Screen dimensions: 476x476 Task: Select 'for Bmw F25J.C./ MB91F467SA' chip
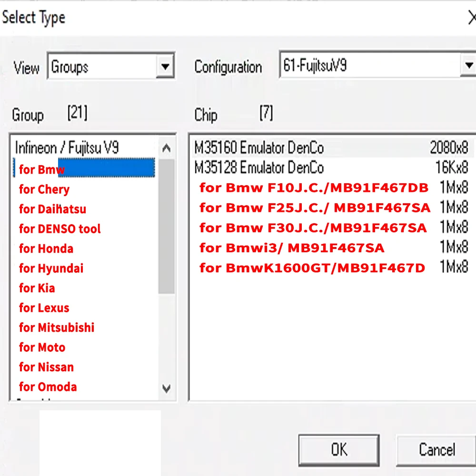tap(333, 208)
